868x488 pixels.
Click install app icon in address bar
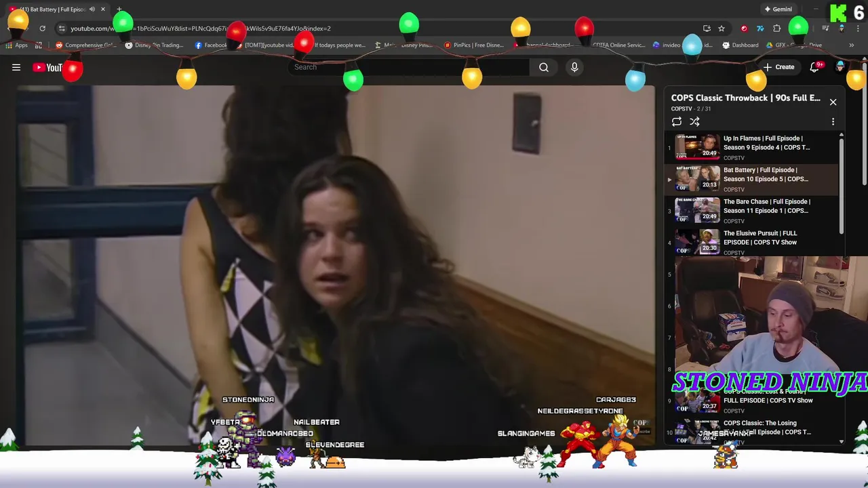[x=707, y=28]
